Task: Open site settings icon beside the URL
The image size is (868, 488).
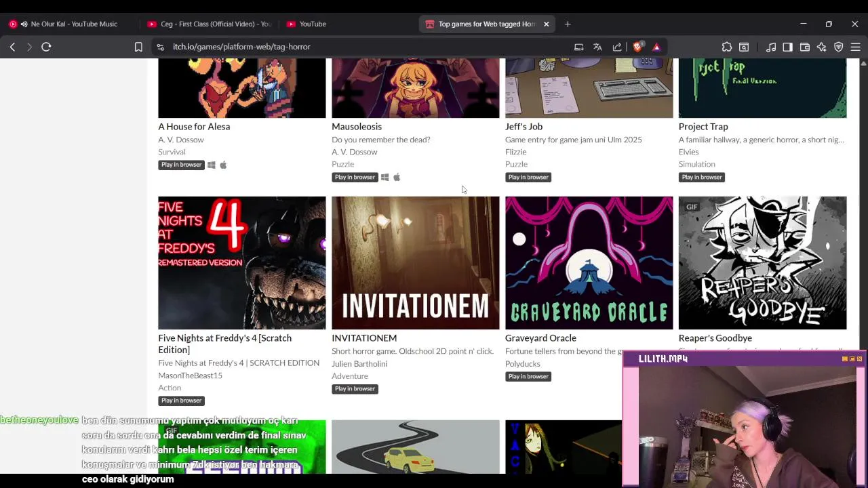Action: [160, 47]
